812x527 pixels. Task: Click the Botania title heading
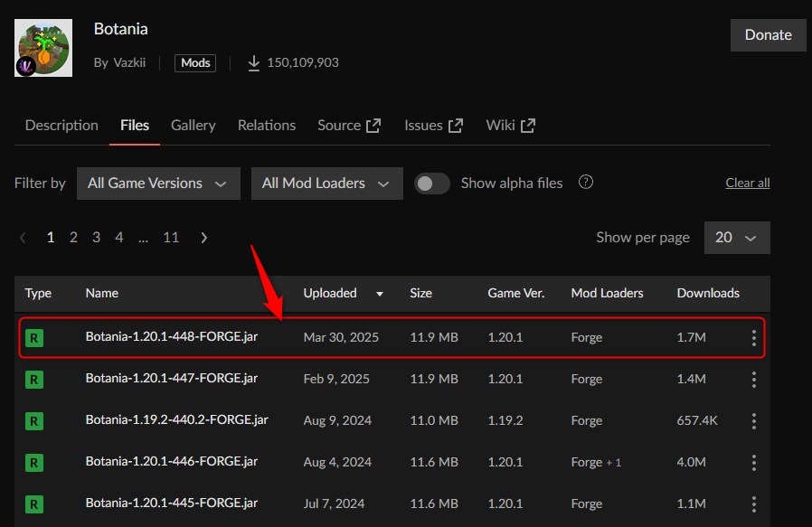[x=120, y=29]
